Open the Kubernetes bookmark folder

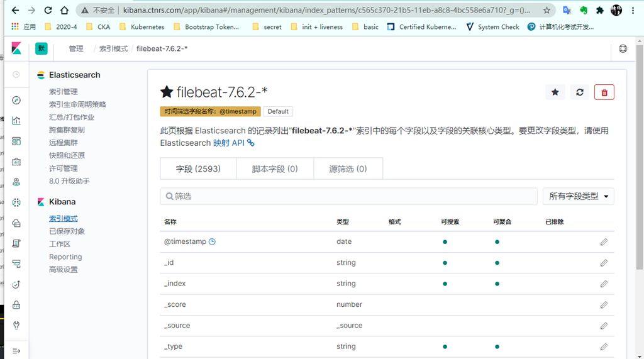(x=142, y=26)
